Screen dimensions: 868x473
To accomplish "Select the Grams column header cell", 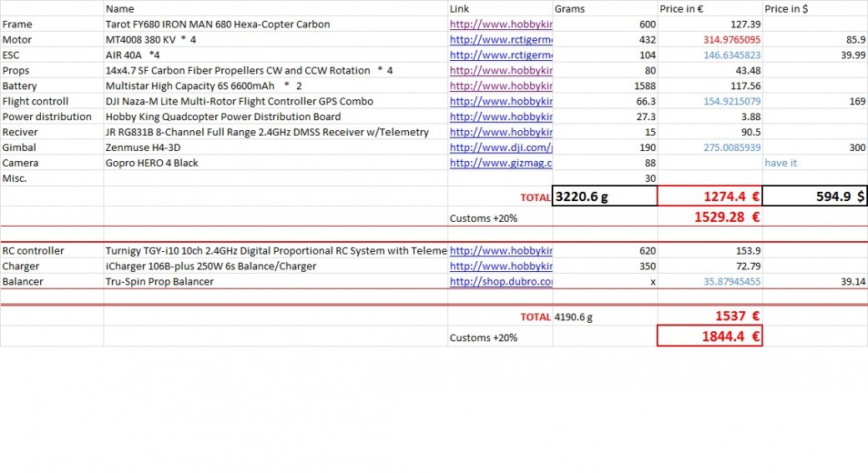I will [x=605, y=9].
